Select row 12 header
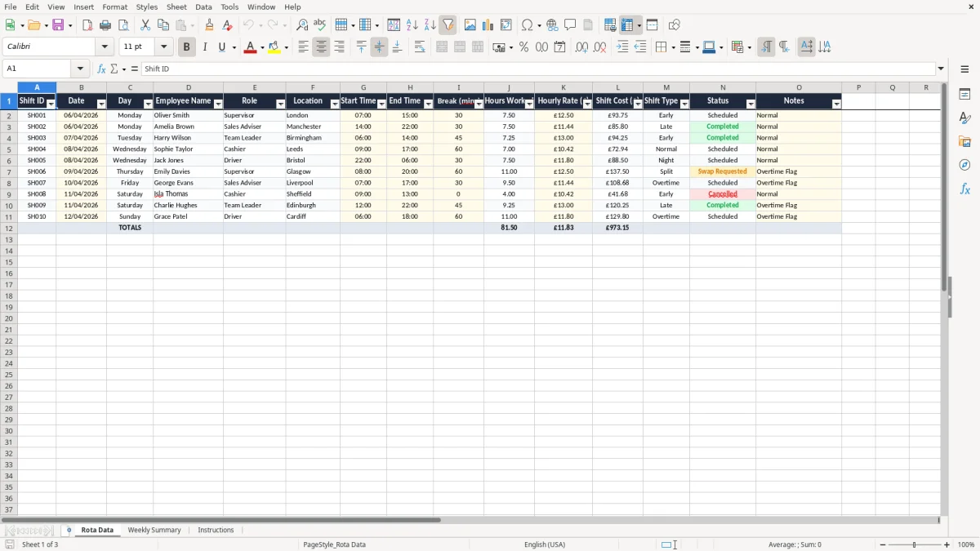The image size is (980, 551). (x=8, y=228)
